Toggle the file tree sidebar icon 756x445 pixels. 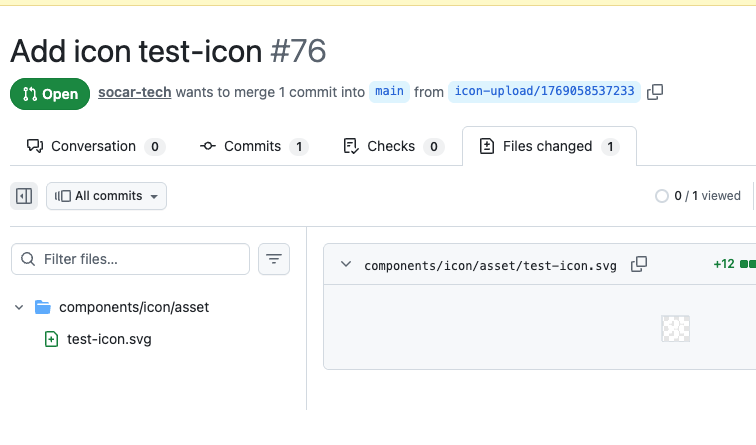pyautogui.click(x=24, y=196)
